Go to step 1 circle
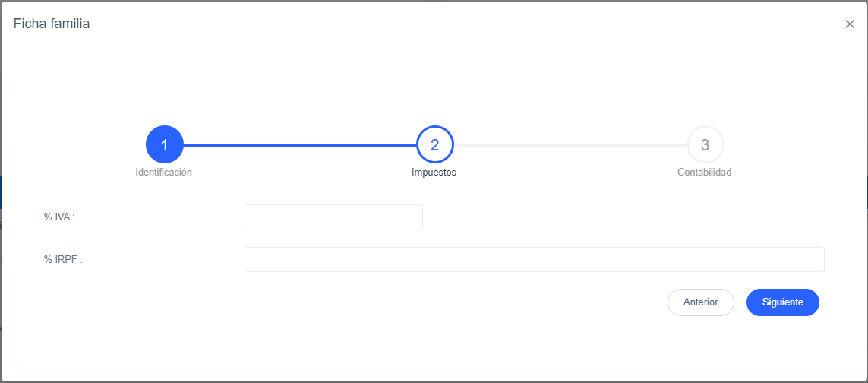The image size is (868, 383). [x=164, y=144]
